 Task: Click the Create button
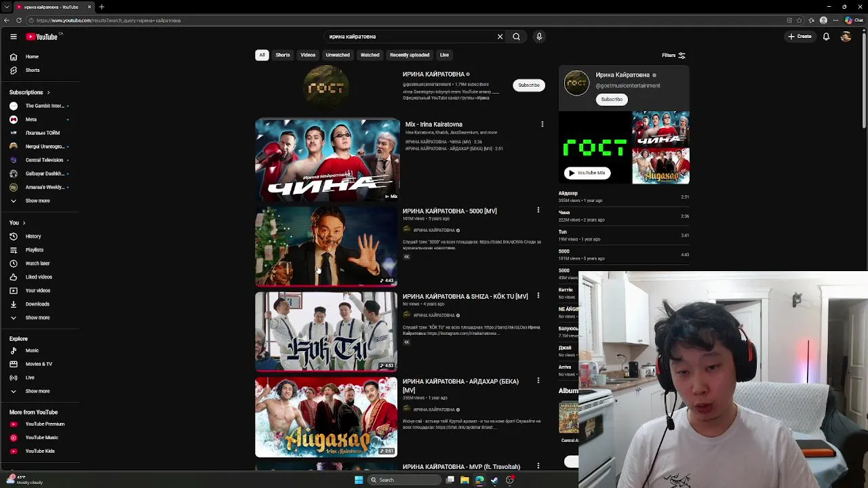(800, 37)
